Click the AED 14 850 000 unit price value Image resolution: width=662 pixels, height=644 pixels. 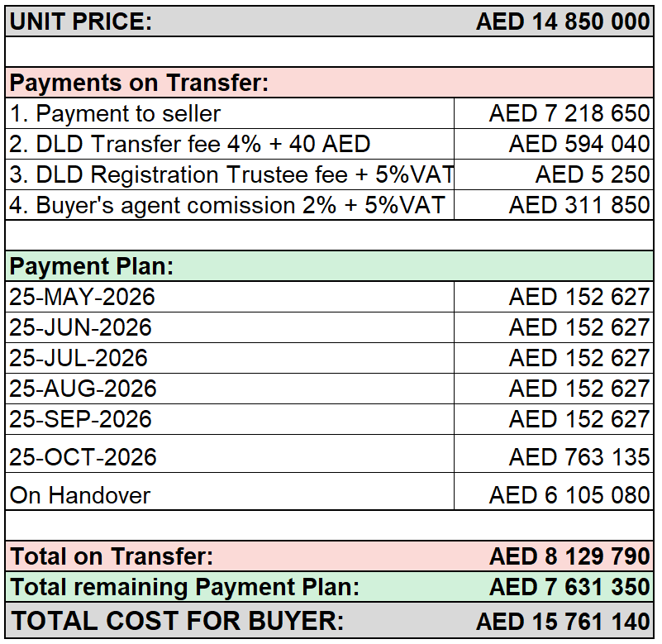(x=563, y=21)
